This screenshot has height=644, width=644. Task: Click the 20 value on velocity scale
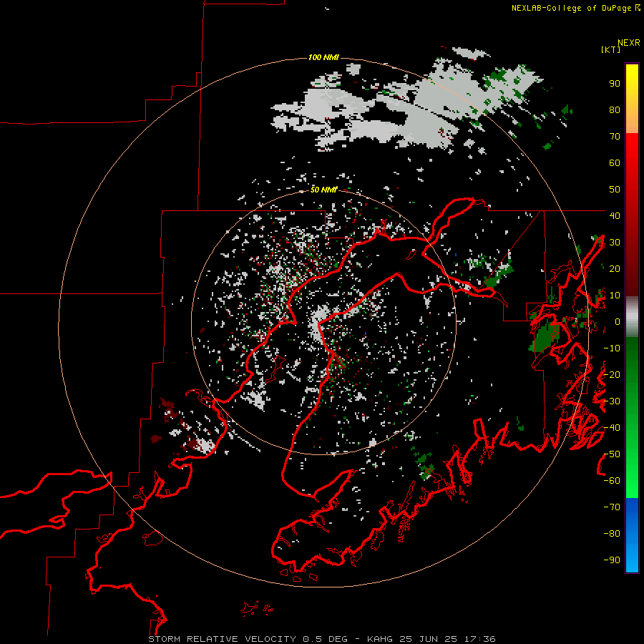pos(615,268)
